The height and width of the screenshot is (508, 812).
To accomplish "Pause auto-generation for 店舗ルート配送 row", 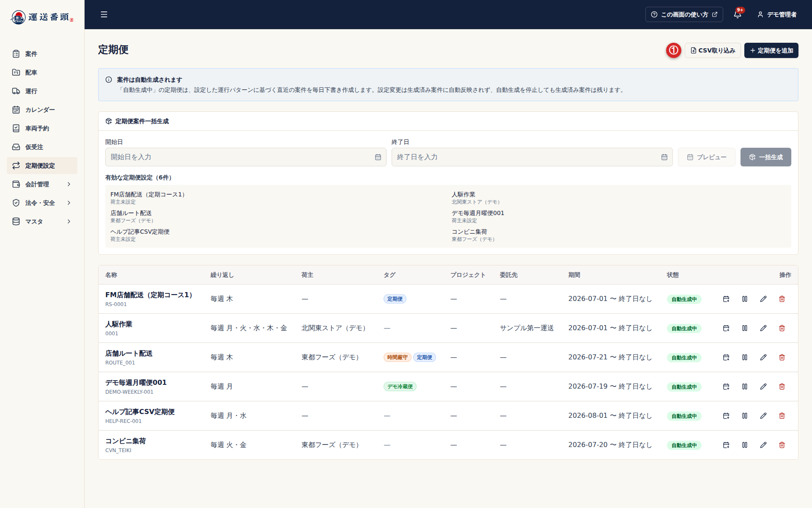I will pyautogui.click(x=745, y=357).
